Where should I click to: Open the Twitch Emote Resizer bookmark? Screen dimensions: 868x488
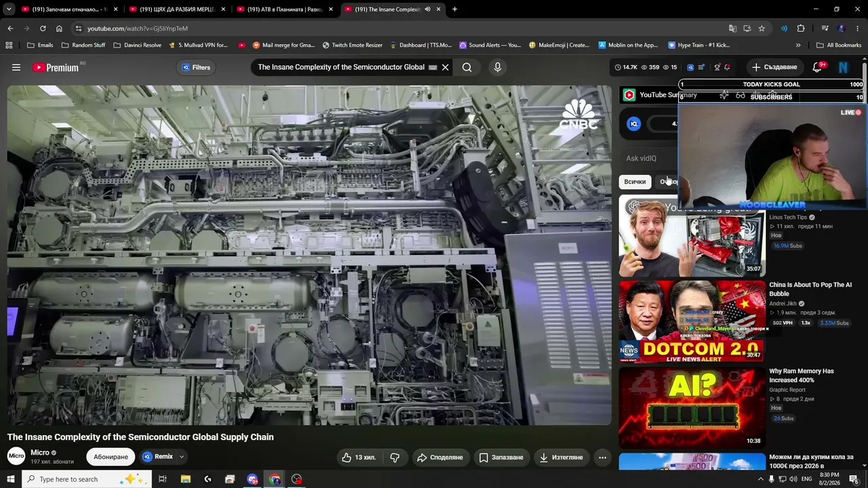click(353, 45)
